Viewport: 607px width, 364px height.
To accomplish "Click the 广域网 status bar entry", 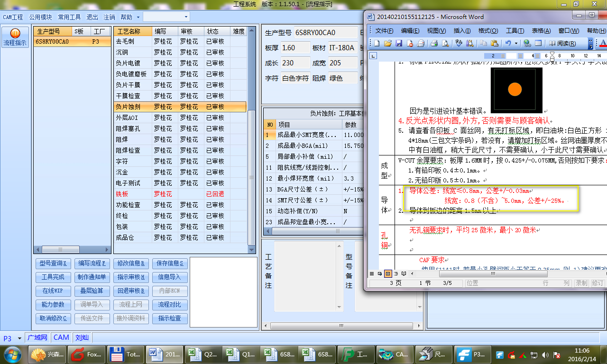I will click(37, 338).
